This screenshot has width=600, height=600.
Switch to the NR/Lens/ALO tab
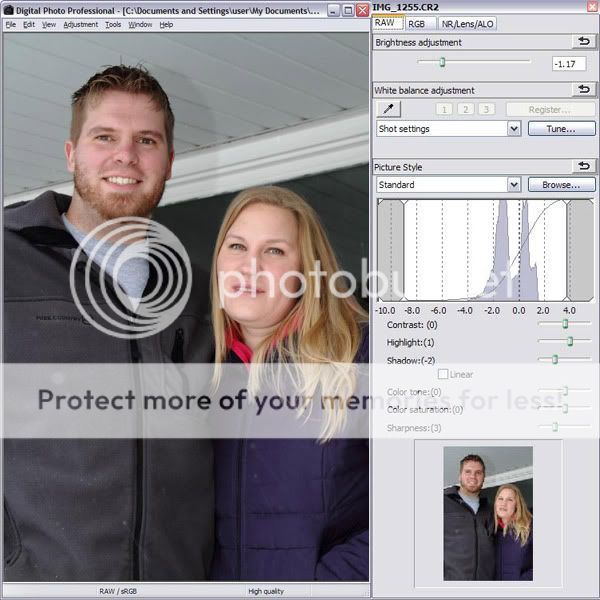pyautogui.click(x=469, y=23)
